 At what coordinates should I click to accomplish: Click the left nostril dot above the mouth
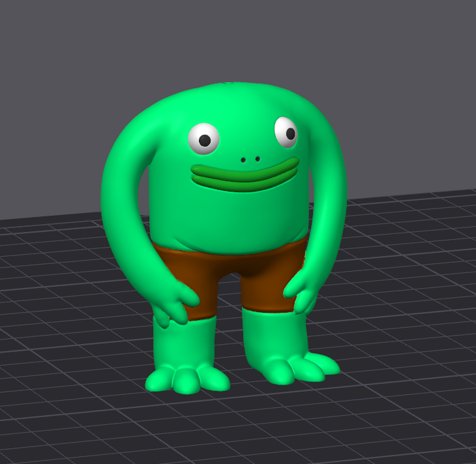243,160
